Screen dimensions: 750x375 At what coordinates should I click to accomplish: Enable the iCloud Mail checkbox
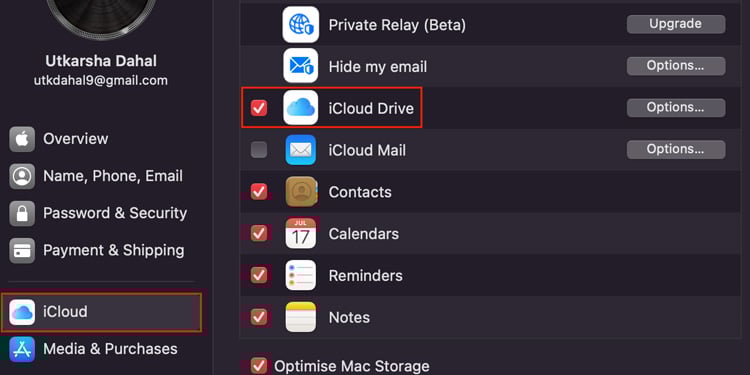point(259,150)
